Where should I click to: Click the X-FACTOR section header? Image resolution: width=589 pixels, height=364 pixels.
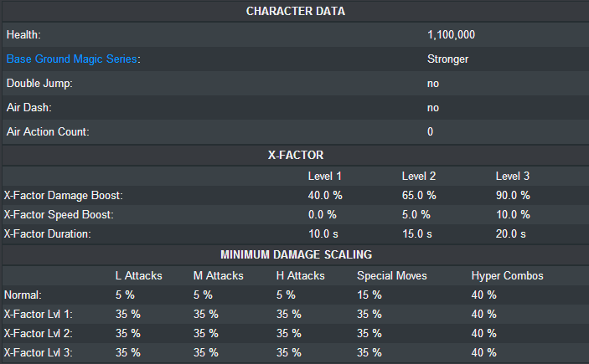coord(295,156)
